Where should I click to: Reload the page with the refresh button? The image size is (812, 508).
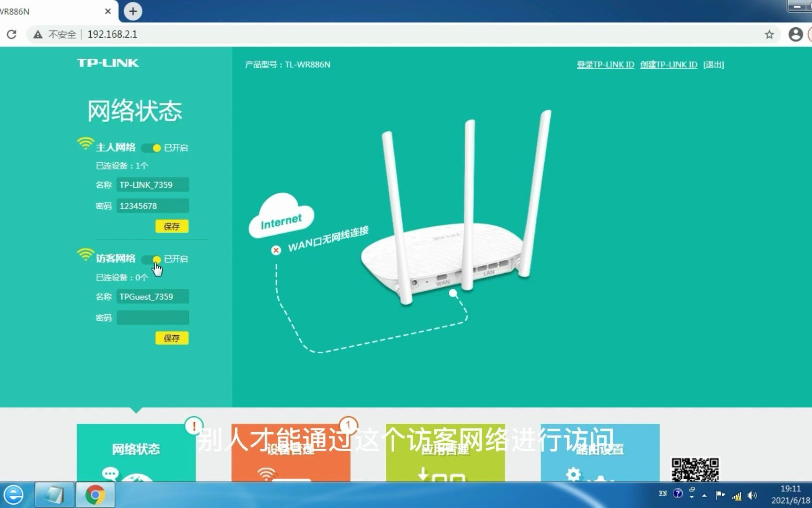tap(12, 34)
